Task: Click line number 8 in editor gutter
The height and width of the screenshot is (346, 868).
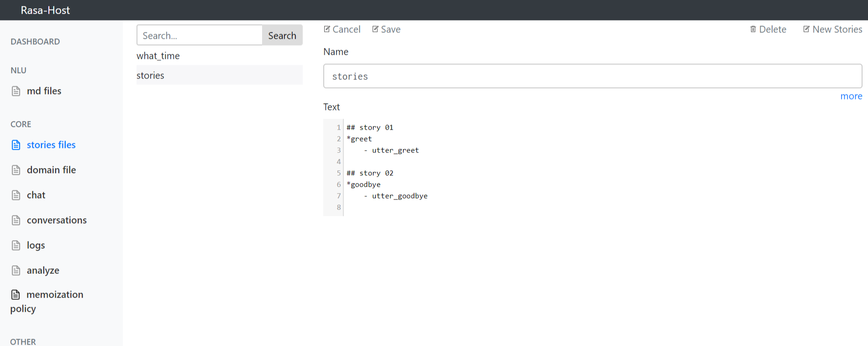Action: click(339, 207)
